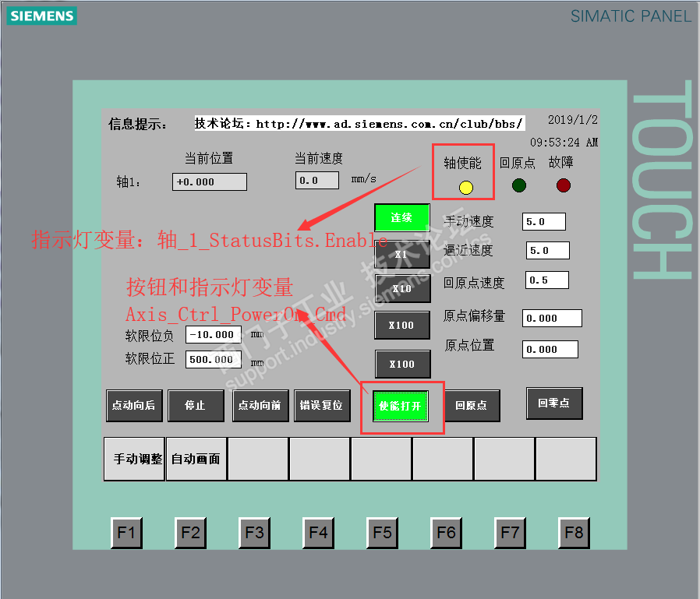Tap the F5 function key
Screen dimensions: 700x599
tap(382, 533)
